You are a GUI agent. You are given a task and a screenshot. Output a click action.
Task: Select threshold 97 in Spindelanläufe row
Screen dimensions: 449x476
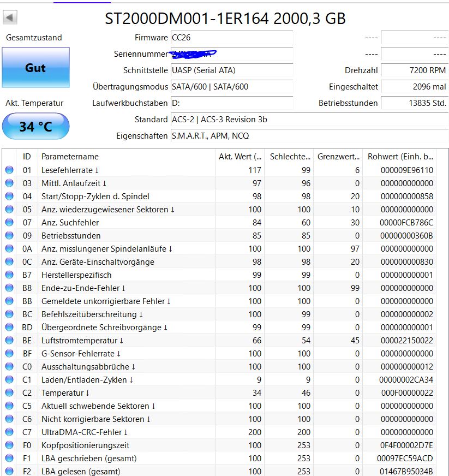pos(355,248)
